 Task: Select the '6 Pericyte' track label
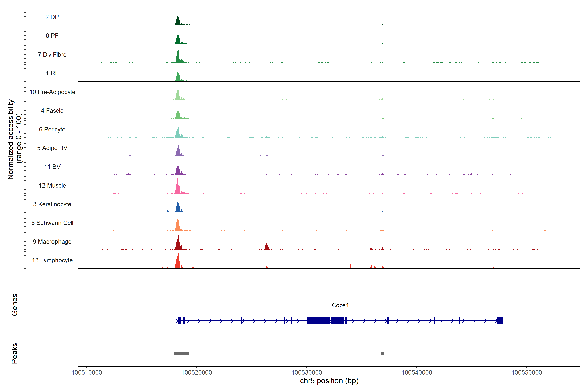(52, 129)
